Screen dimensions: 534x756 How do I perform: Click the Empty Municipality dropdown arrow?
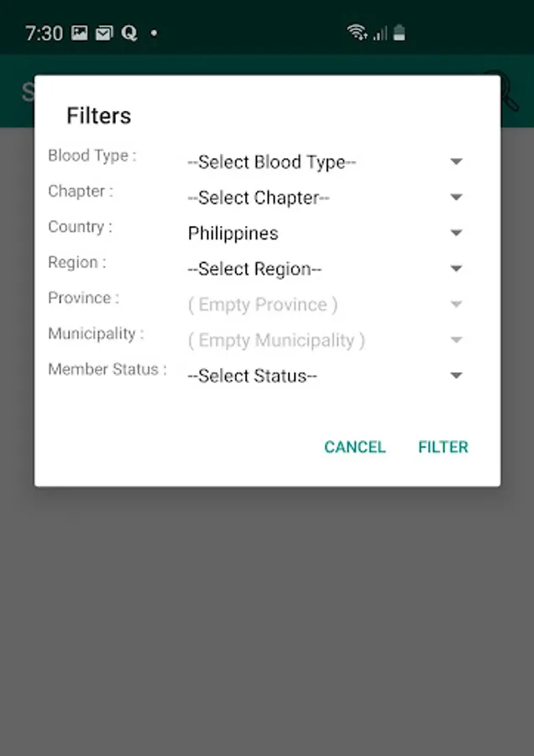click(456, 340)
